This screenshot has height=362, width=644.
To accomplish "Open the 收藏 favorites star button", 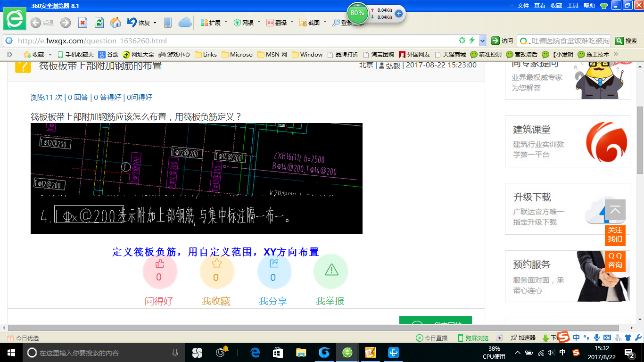I will 33,54.
